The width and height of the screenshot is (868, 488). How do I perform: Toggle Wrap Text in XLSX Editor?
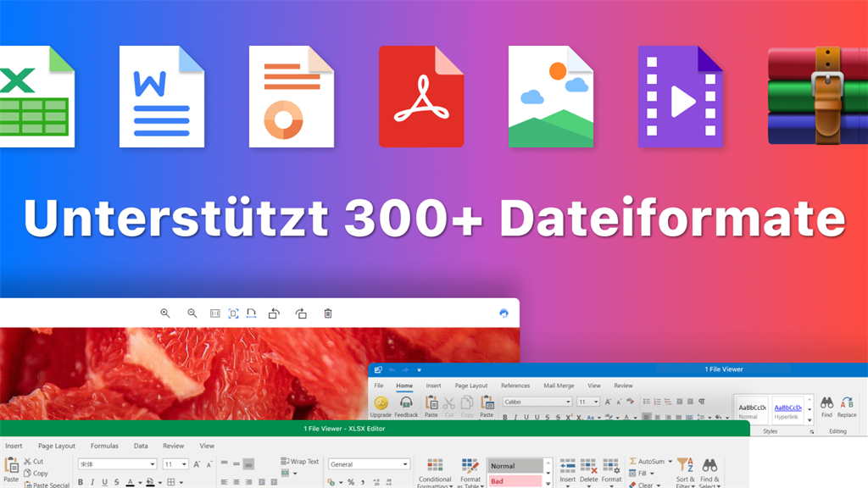(x=300, y=461)
